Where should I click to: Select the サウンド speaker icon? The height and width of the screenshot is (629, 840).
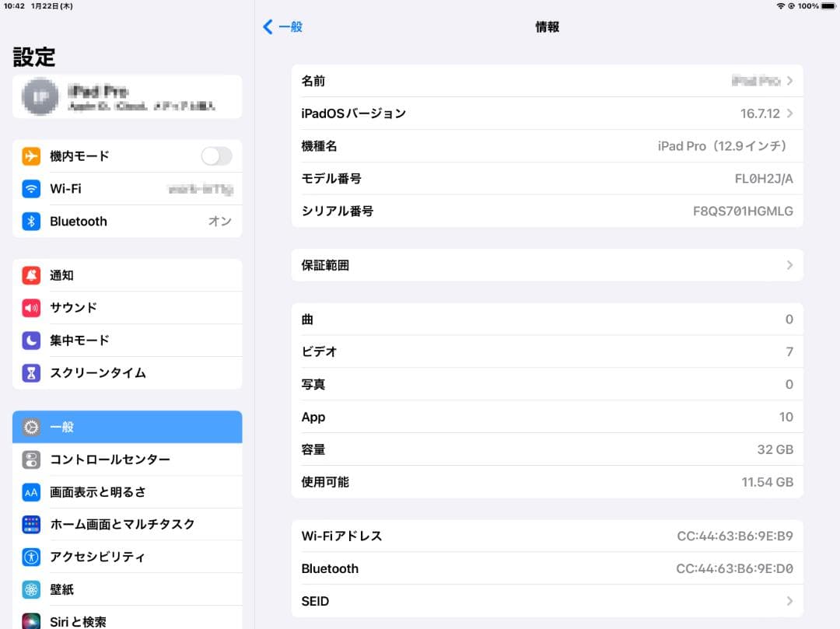pyautogui.click(x=31, y=307)
